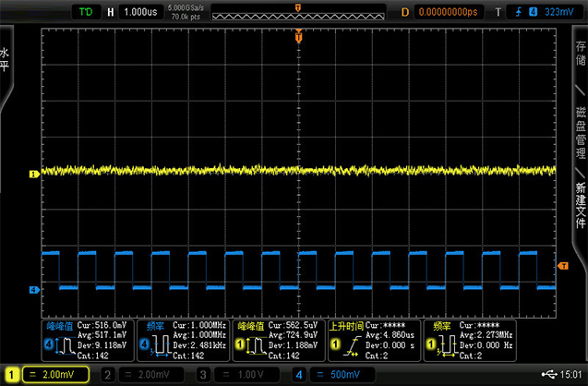Click the channel 4 frequency waveform icon

pos(161,345)
